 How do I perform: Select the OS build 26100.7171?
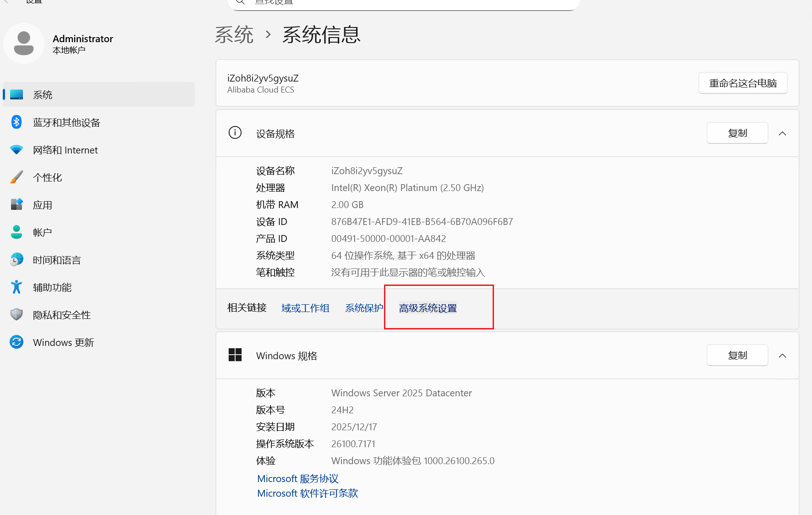click(353, 444)
